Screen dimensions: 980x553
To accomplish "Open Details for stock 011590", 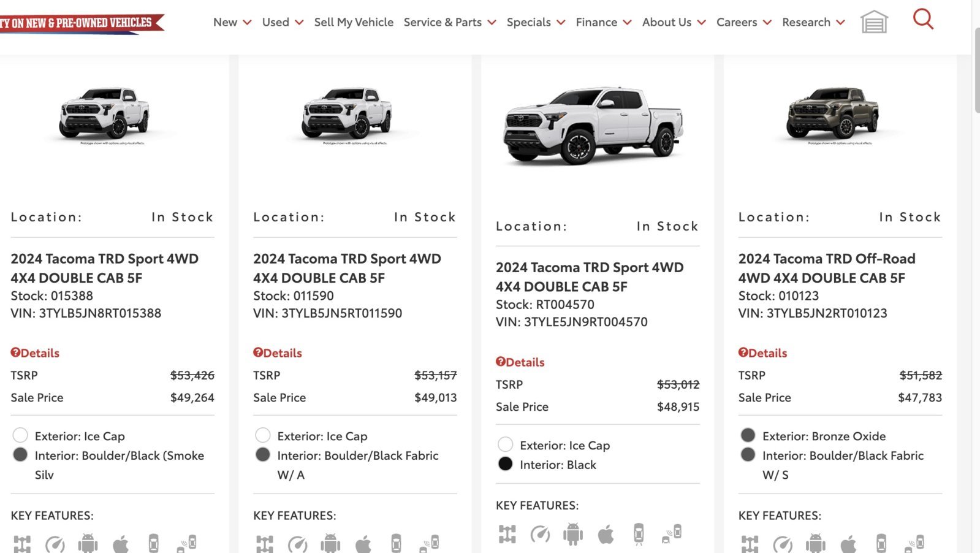I will point(278,353).
